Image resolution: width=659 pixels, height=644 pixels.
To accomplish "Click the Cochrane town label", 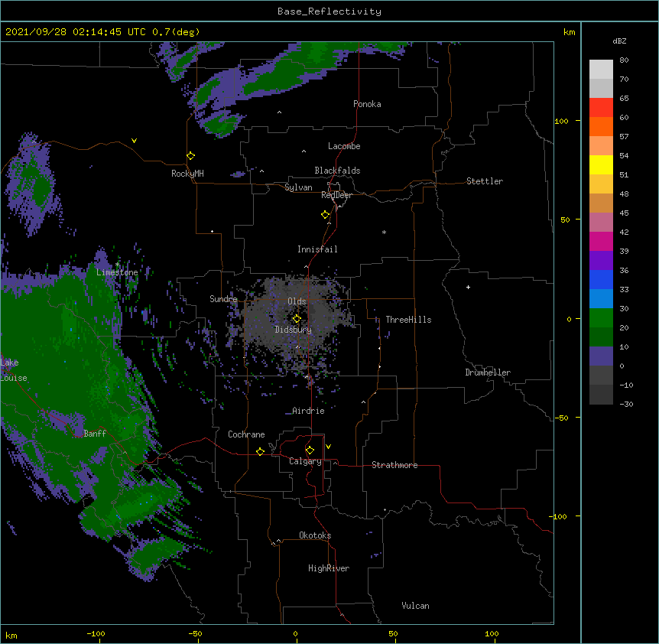I will 246,434.
